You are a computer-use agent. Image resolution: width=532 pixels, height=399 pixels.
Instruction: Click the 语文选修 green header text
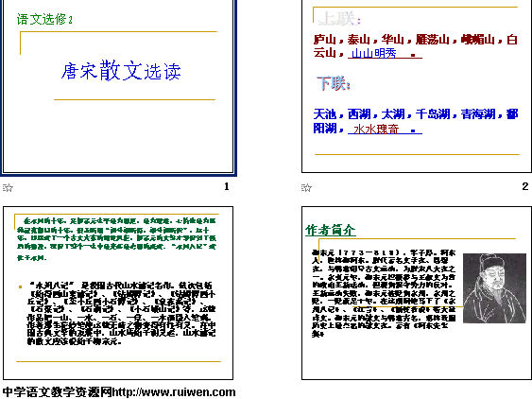pyautogui.click(x=44, y=19)
